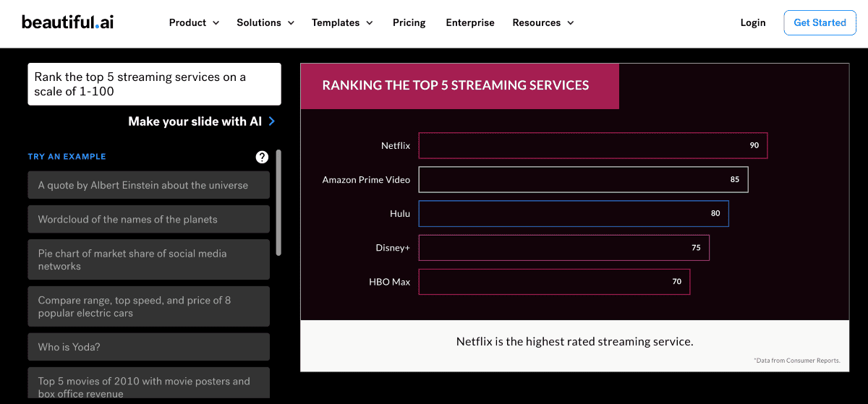Screen dimensions: 868x404
Task: Select the Albert Einstein quote example
Action: (148, 185)
